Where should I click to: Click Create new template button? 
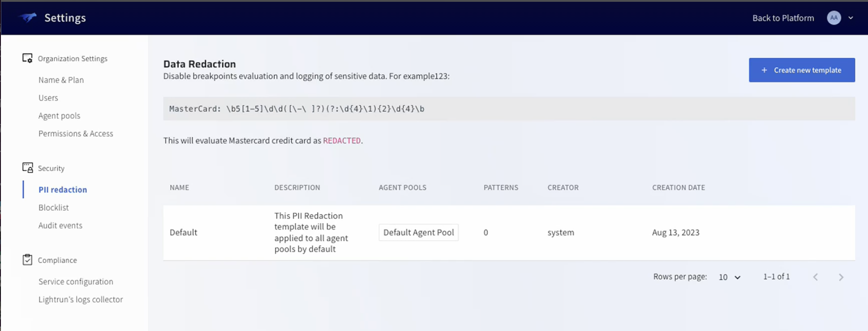pos(801,70)
